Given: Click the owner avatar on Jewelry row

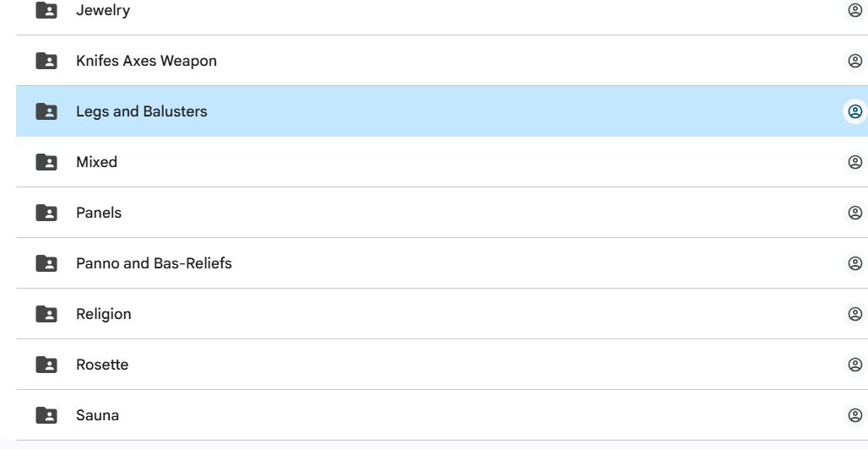Looking at the screenshot, I should [x=854, y=10].
